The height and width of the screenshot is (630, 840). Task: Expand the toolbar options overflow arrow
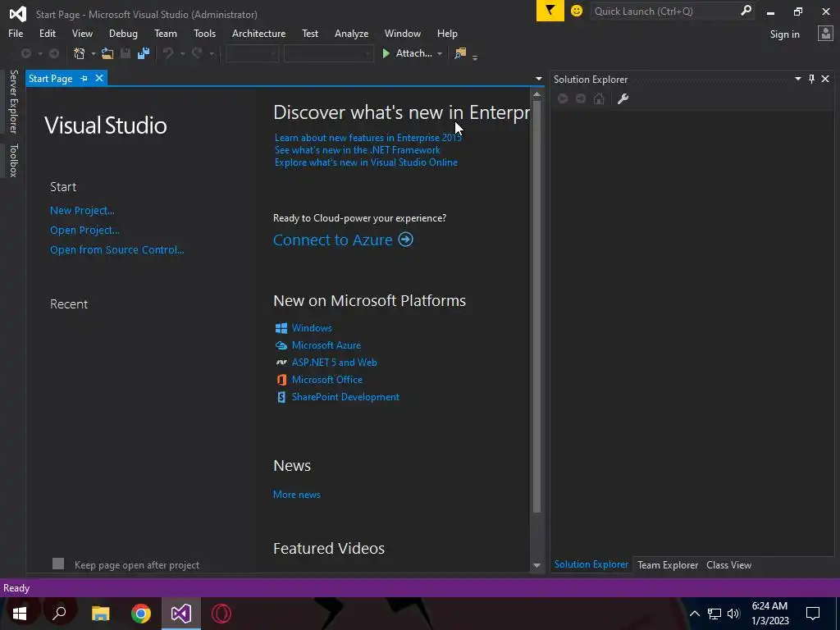475,57
